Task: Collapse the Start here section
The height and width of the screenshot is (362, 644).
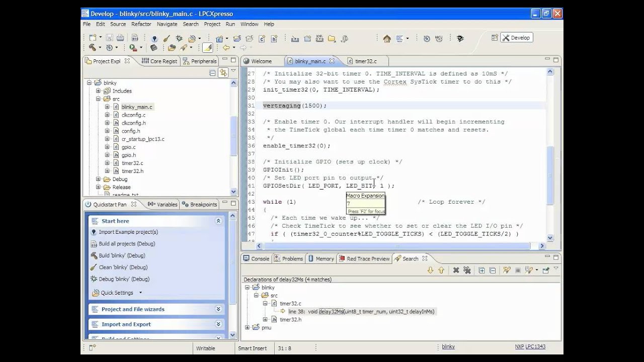Action: click(218, 221)
